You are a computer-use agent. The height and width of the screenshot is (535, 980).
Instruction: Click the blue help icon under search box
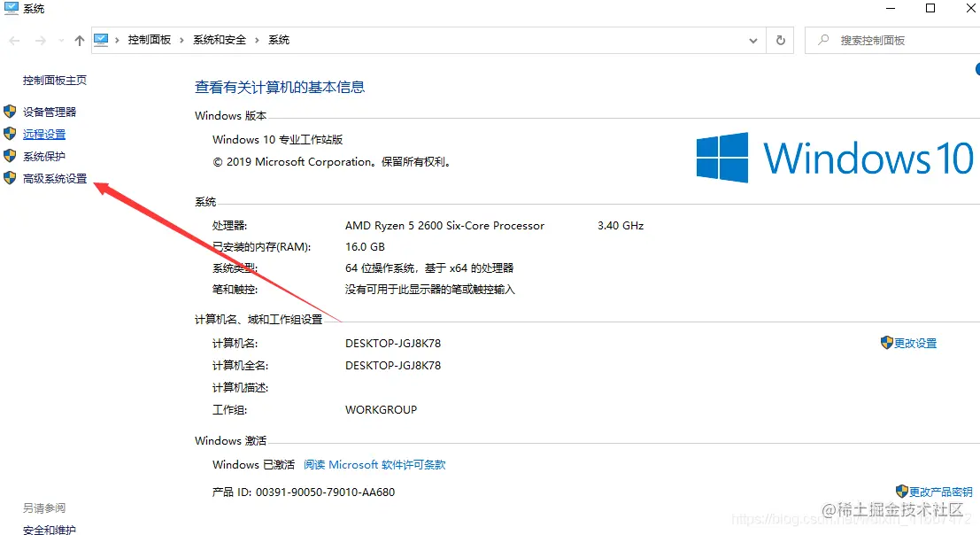977,69
